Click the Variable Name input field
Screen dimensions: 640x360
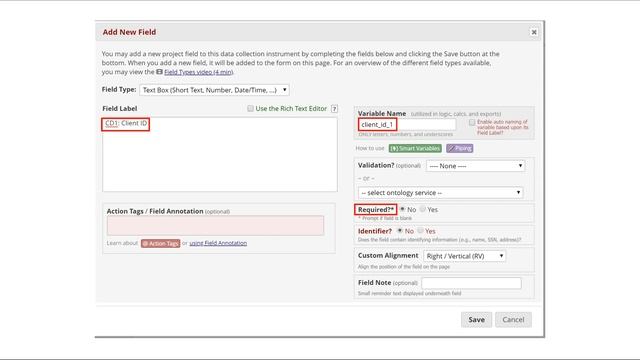click(x=407, y=124)
